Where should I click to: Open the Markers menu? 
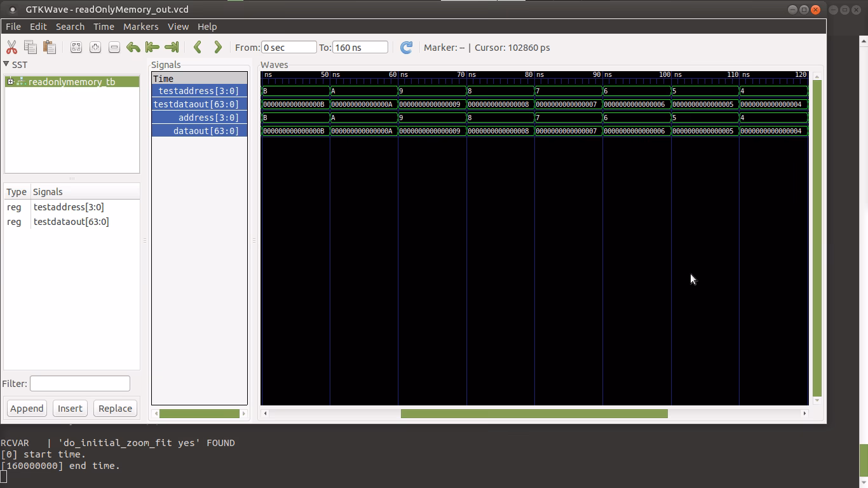[x=141, y=27]
